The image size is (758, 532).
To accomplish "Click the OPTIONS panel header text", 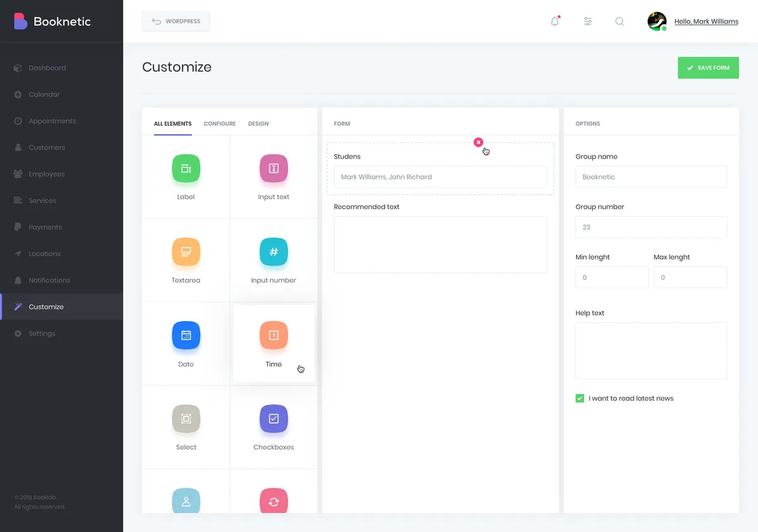I will tap(587, 124).
